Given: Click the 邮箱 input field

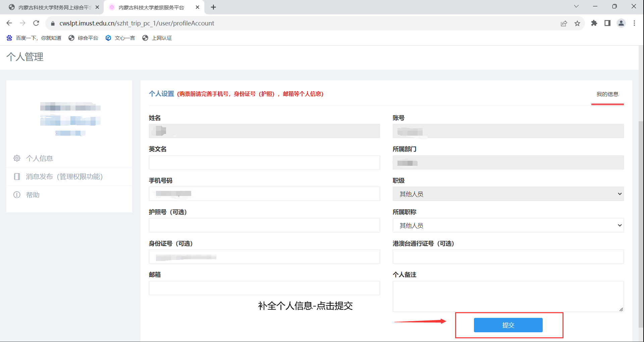Looking at the screenshot, I should [x=264, y=288].
